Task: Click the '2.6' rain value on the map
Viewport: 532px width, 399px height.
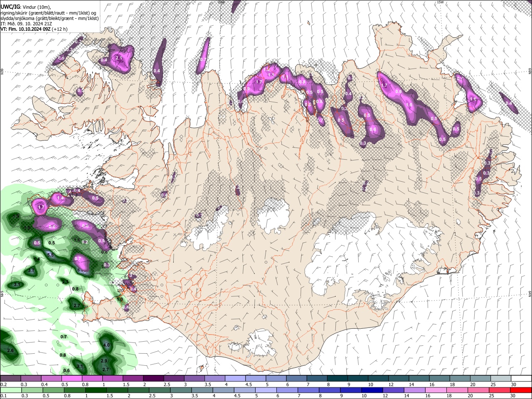Action: click(x=11, y=351)
